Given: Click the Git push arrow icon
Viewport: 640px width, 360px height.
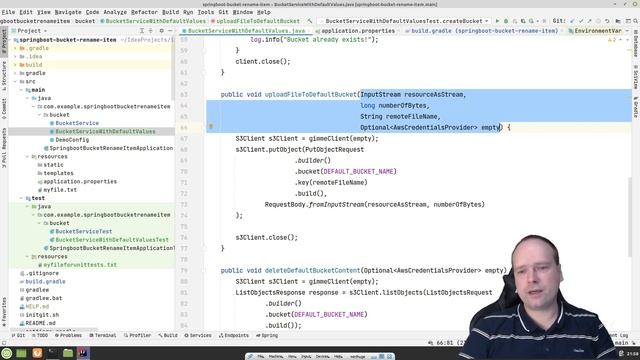Looking at the screenshot, I should [589, 21].
